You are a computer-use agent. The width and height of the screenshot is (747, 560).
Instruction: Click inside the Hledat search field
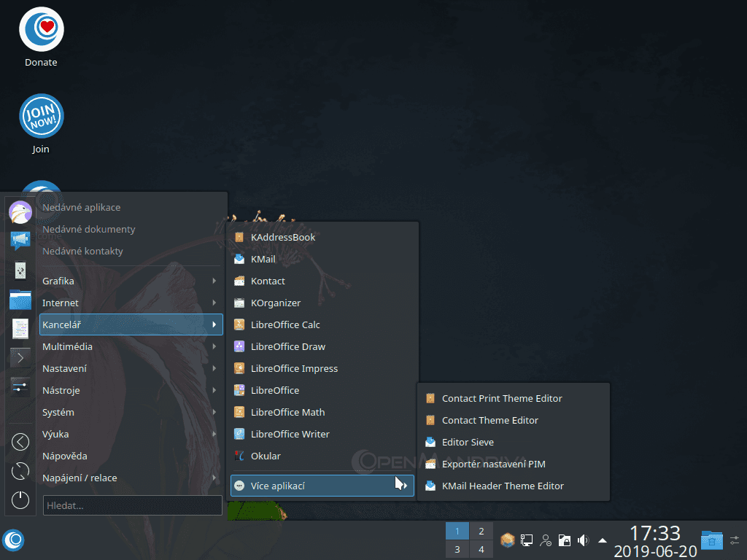pyautogui.click(x=131, y=505)
